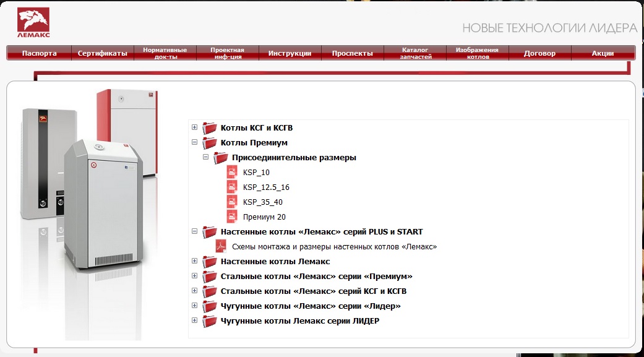The height and width of the screenshot is (357, 644).
Task: Click the KSP_10 image file icon
Action: pyautogui.click(x=232, y=172)
